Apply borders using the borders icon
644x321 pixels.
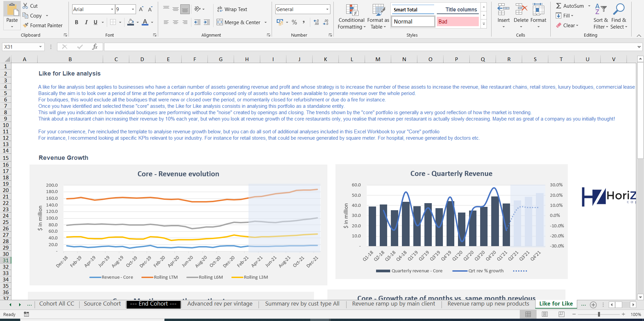[113, 22]
